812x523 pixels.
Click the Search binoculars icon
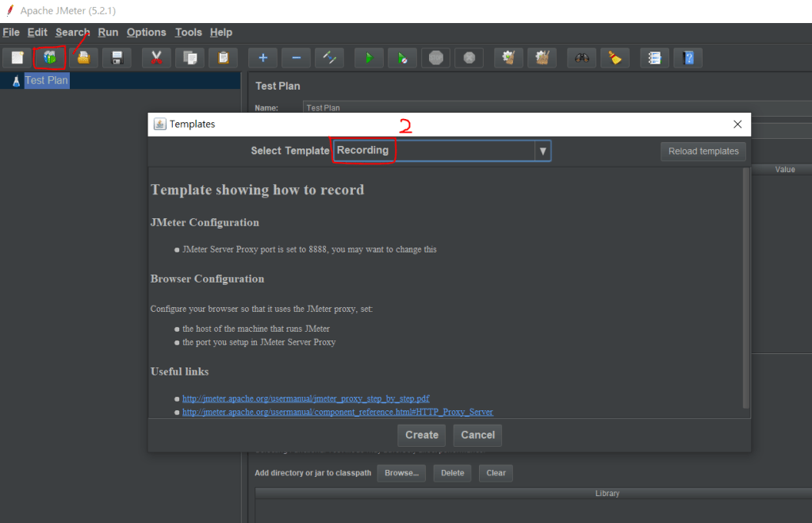pos(583,58)
